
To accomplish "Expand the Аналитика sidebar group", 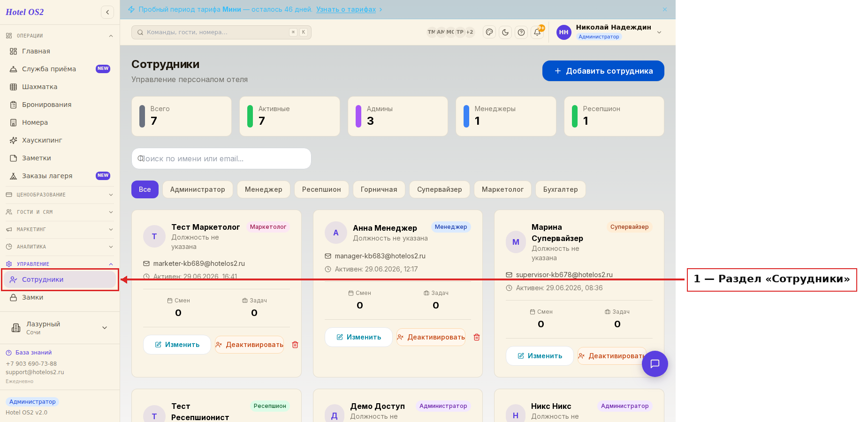I will point(60,247).
